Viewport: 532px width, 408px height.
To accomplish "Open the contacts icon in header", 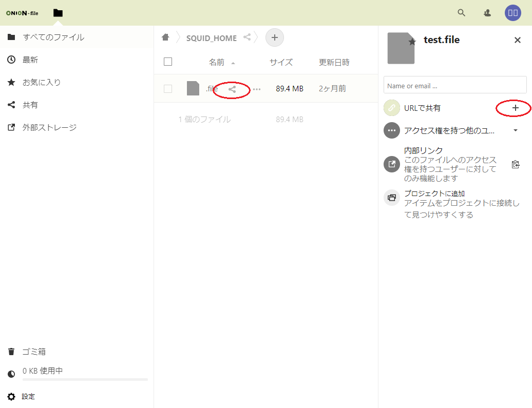I will coord(487,13).
